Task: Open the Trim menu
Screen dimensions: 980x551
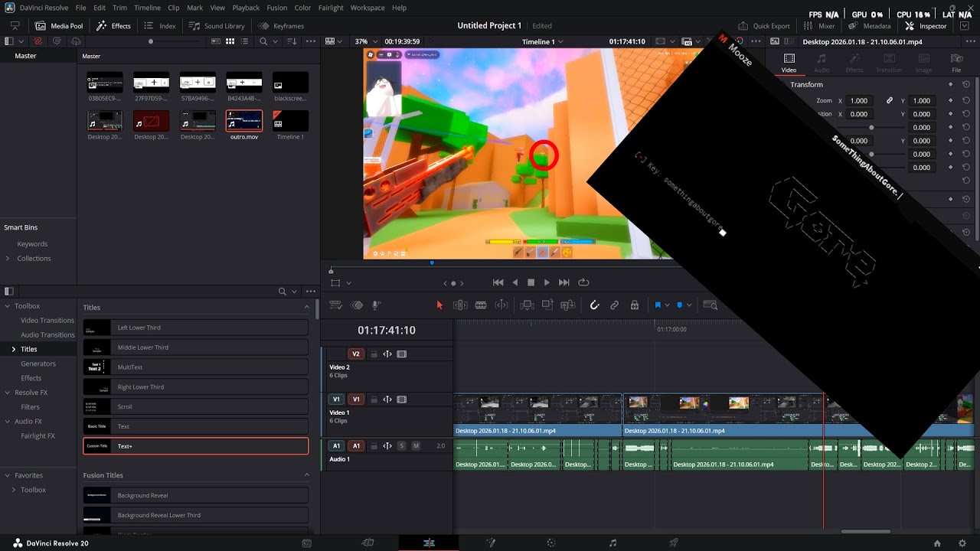Action: [119, 8]
